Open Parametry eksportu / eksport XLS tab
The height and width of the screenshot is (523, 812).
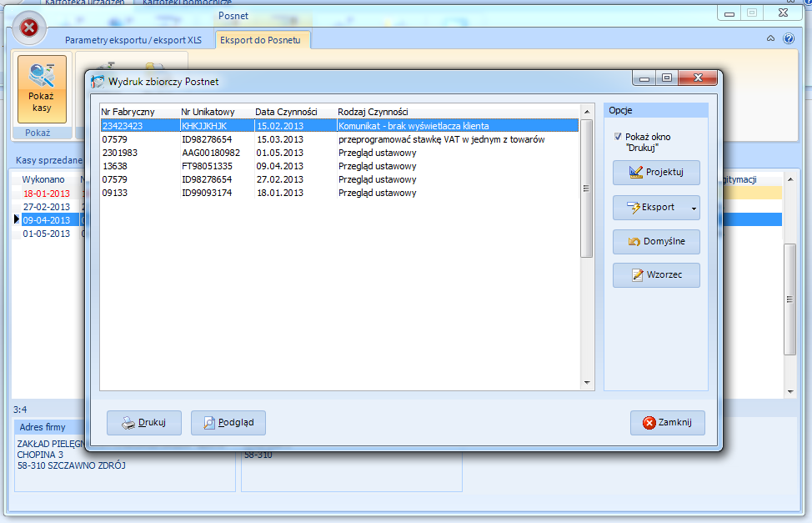(133, 40)
